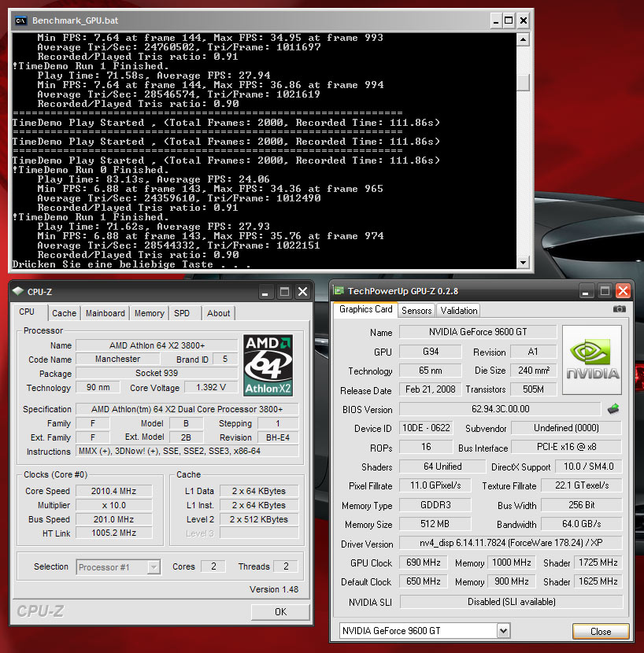The image size is (644, 653).
Task: Minimize the GPU-Z window
Action: 585,291
